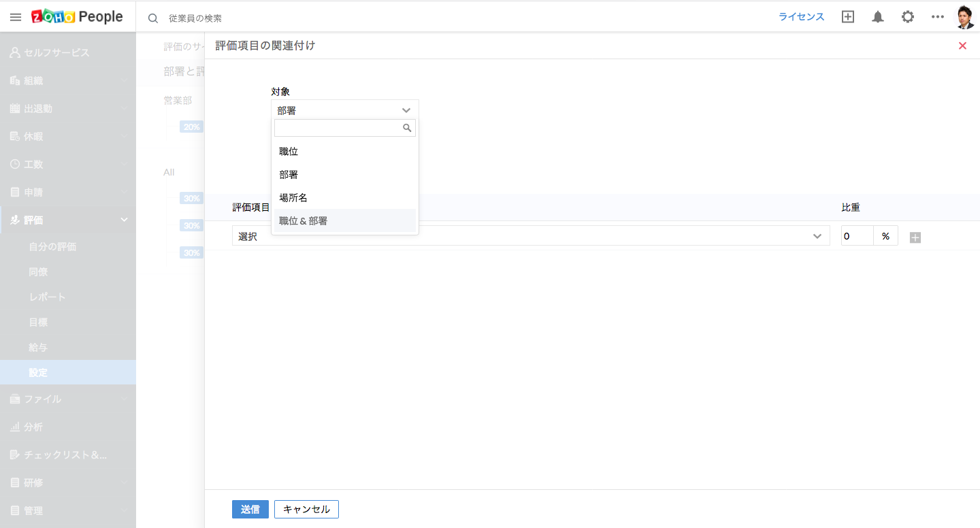Click the 研修 sidebar icon
980x528 pixels.
point(15,482)
